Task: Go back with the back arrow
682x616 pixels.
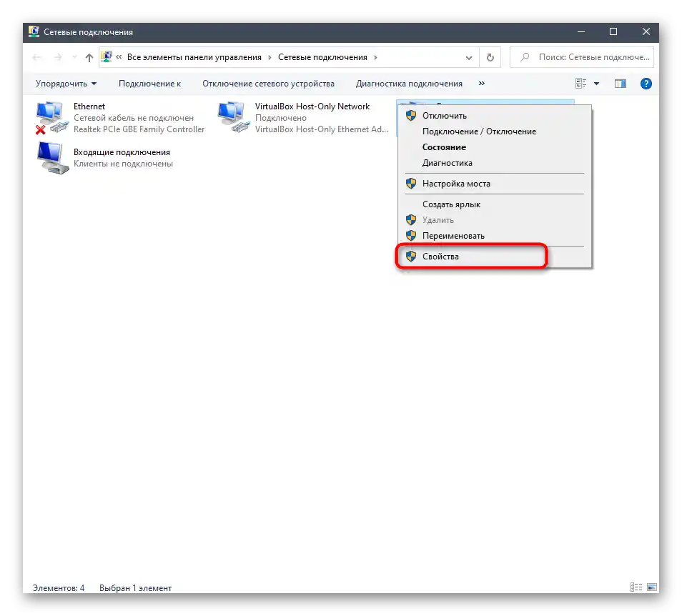Action: pos(37,57)
